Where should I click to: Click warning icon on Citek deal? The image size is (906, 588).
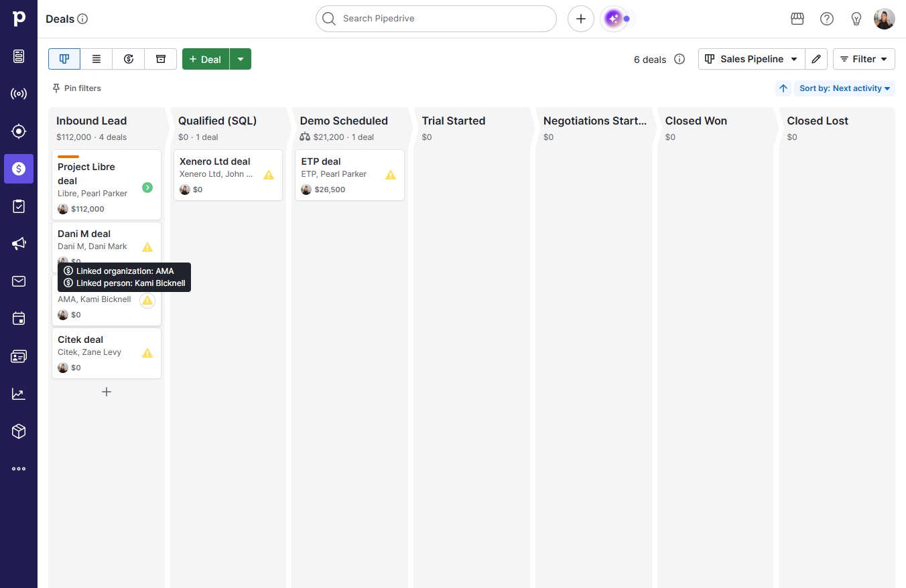tap(147, 353)
